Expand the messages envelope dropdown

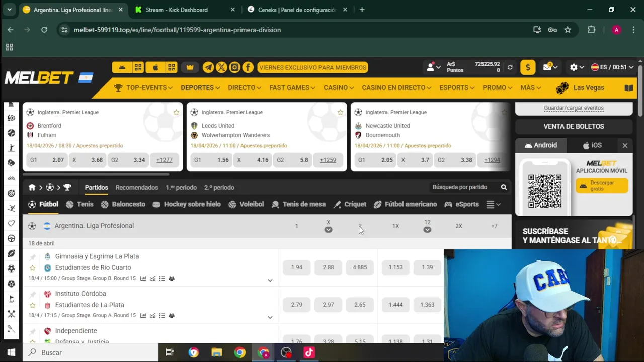click(x=550, y=67)
